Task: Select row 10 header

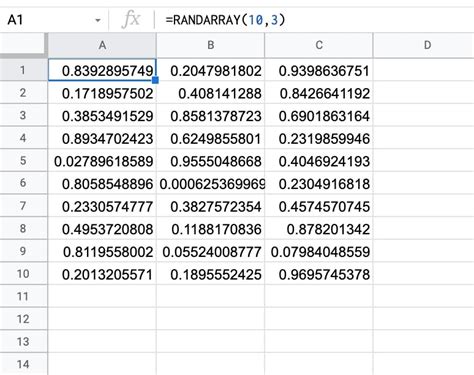Action: (23, 274)
